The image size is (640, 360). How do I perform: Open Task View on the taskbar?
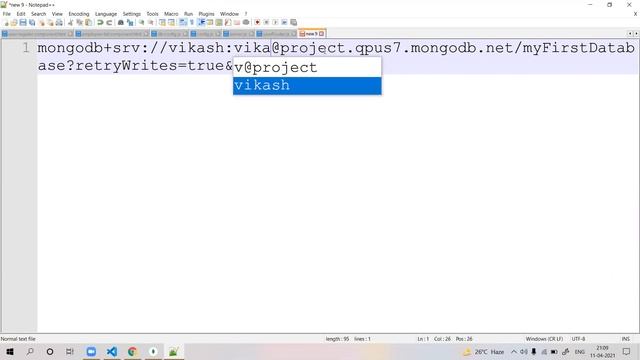click(70, 351)
